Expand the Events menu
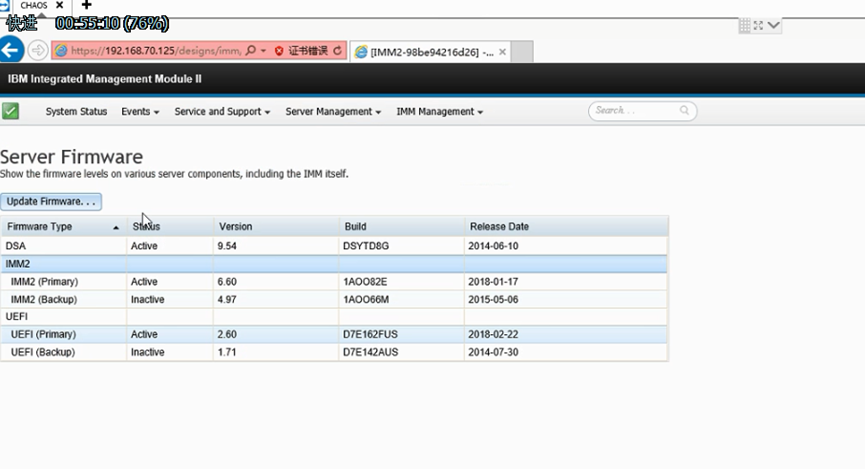 click(x=140, y=111)
